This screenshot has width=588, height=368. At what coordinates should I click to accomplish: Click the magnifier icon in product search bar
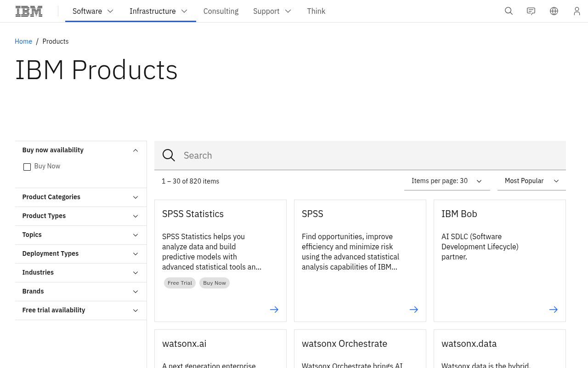point(169,155)
